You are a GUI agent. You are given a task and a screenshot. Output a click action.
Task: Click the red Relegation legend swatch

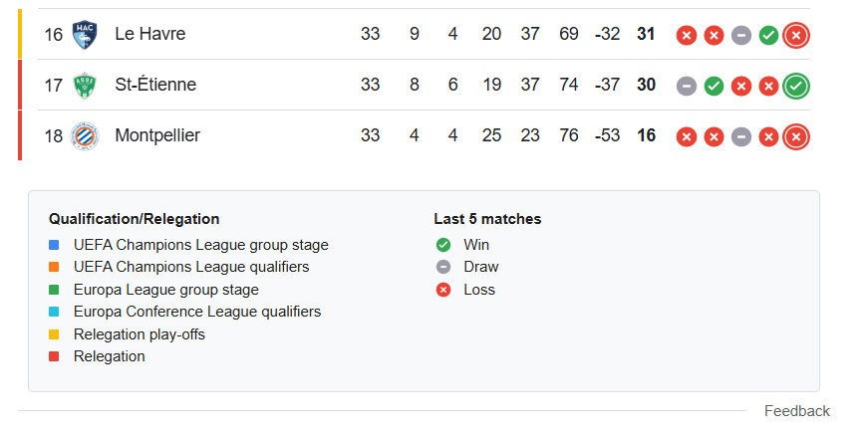click(x=54, y=356)
